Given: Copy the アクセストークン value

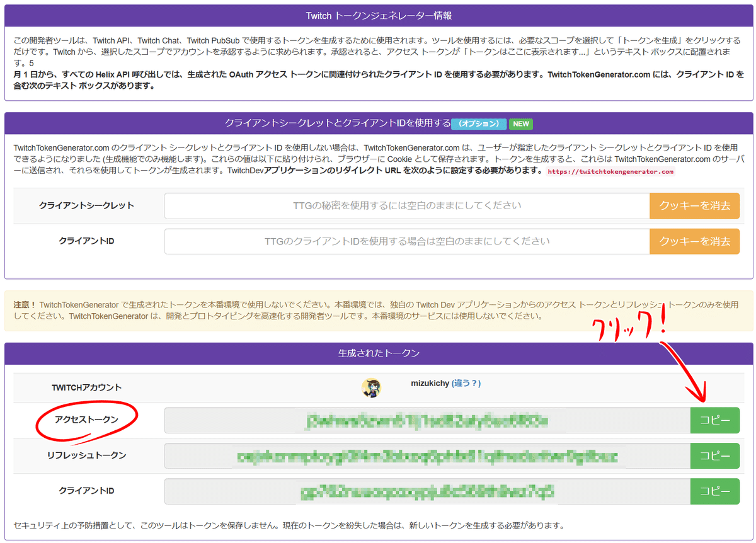Looking at the screenshot, I should [714, 420].
